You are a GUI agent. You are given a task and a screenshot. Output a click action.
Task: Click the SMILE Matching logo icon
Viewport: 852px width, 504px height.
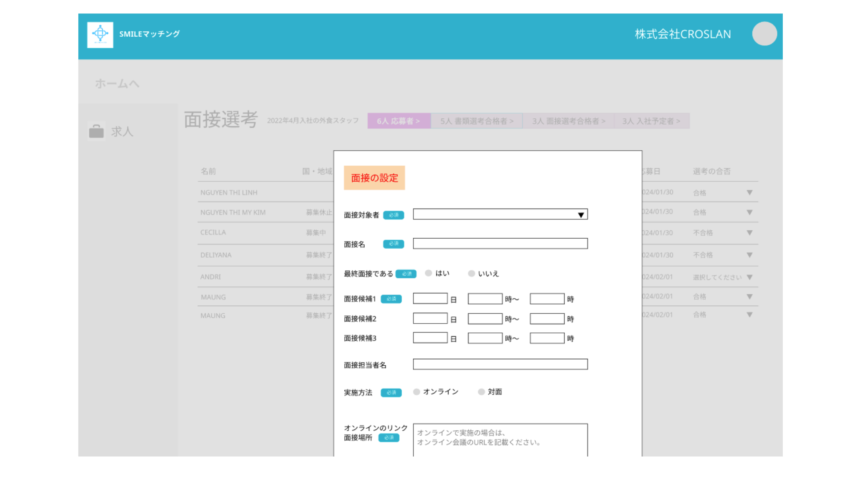(x=100, y=35)
